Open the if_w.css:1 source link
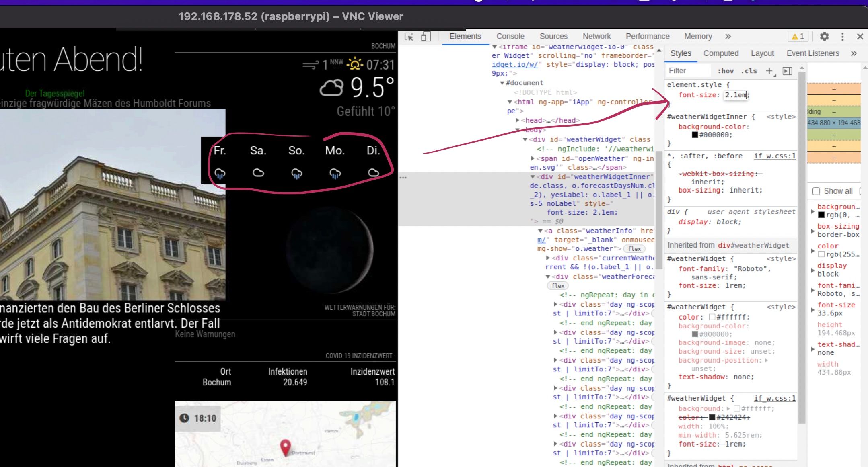Image resolution: width=868 pixels, height=467 pixels. tap(774, 156)
